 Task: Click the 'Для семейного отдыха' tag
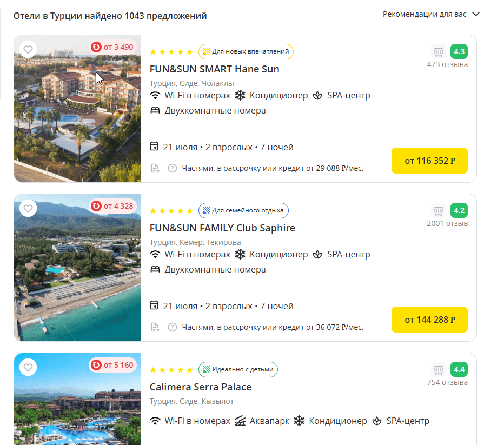click(x=243, y=210)
